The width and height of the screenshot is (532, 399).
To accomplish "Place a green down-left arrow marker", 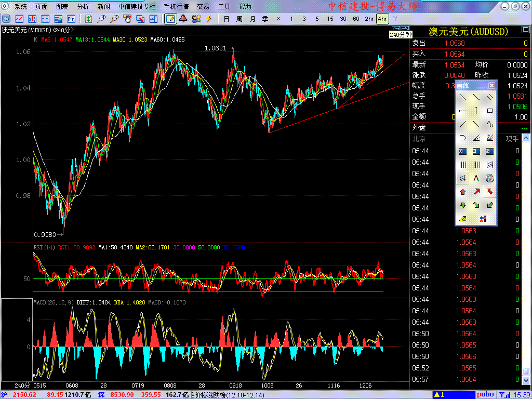I will tap(489, 205).
